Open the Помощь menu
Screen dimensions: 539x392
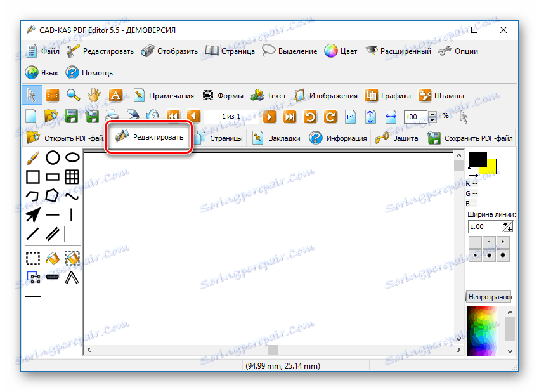pyautogui.click(x=89, y=72)
